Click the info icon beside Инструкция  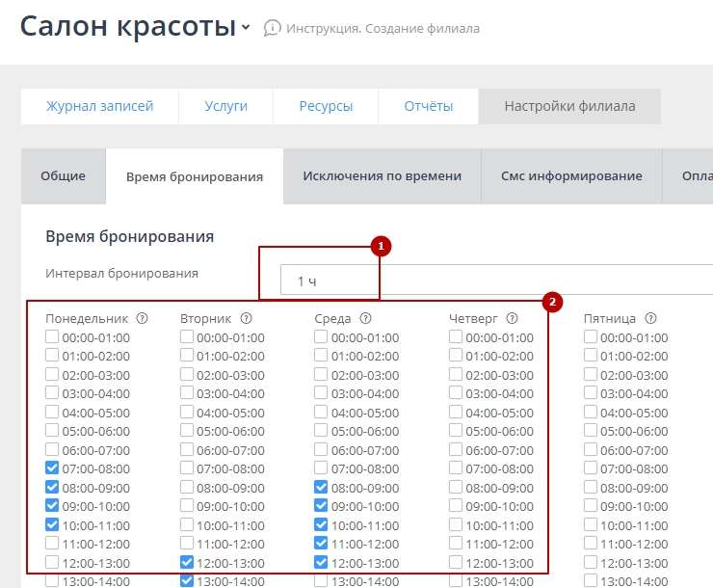click(x=273, y=28)
